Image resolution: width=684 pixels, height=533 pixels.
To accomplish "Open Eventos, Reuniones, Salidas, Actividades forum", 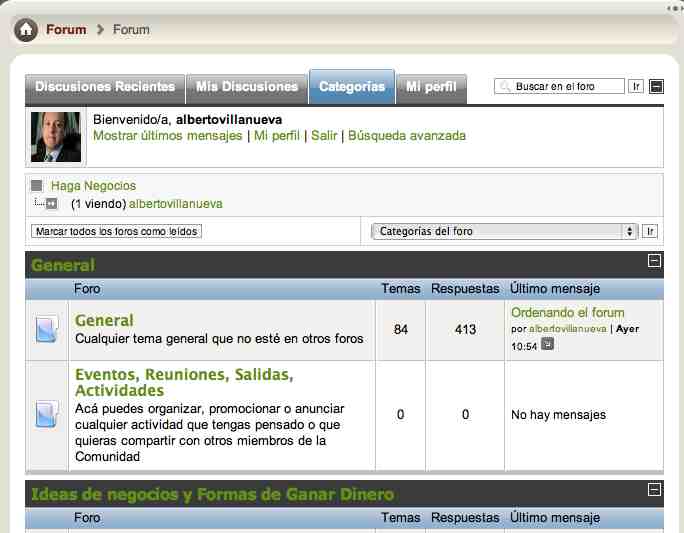I will pyautogui.click(x=184, y=383).
